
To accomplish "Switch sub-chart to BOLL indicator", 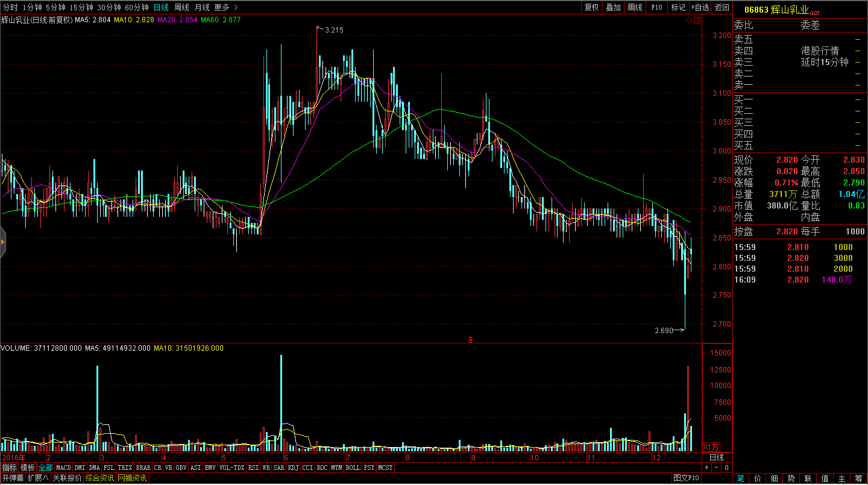I will (353, 468).
